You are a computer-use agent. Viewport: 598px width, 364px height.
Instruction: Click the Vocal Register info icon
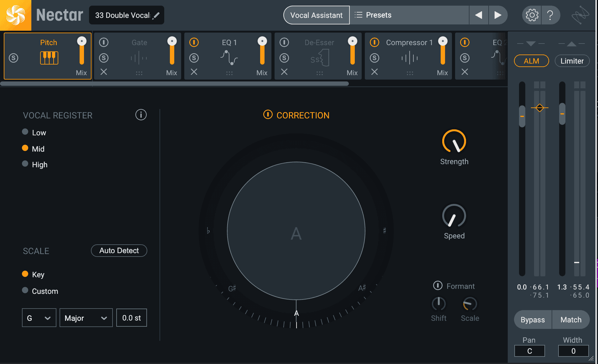click(x=141, y=115)
